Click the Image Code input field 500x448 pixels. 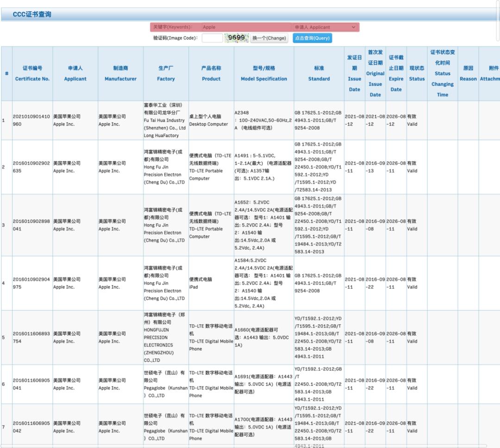coord(212,38)
